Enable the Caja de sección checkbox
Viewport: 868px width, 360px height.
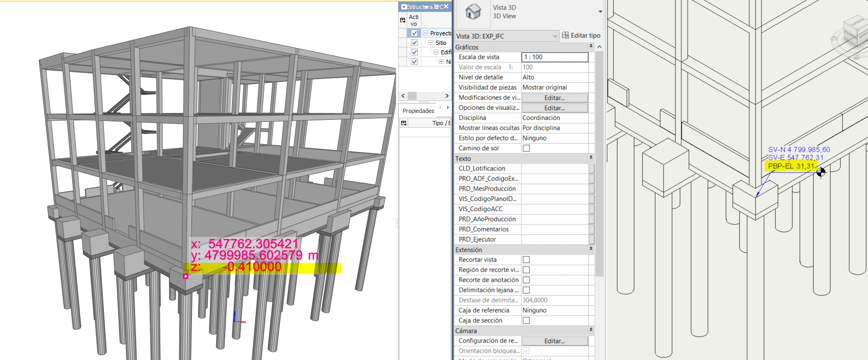[x=526, y=320]
